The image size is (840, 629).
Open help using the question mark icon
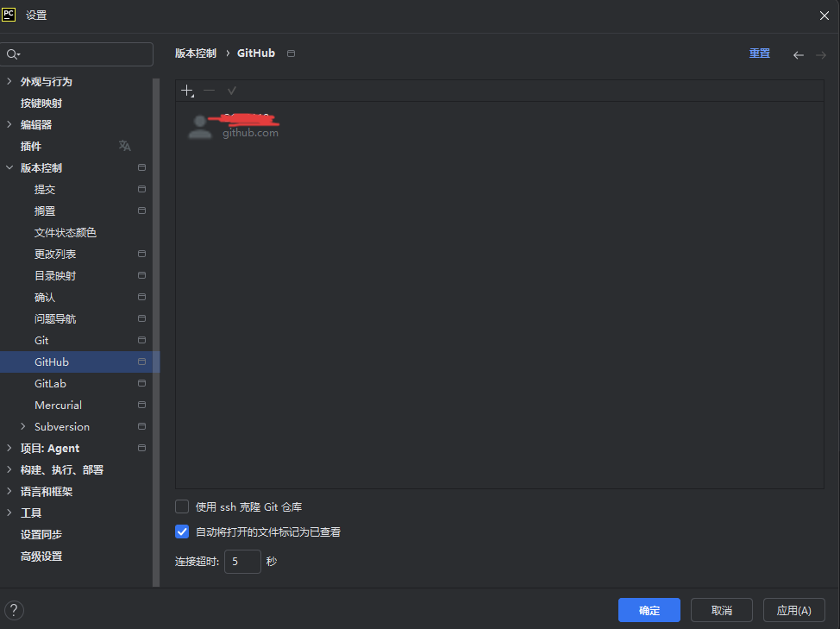(x=14, y=610)
